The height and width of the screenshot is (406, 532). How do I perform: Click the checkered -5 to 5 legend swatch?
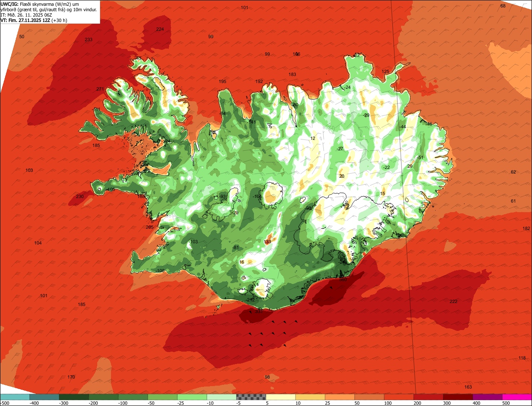click(x=251, y=397)
